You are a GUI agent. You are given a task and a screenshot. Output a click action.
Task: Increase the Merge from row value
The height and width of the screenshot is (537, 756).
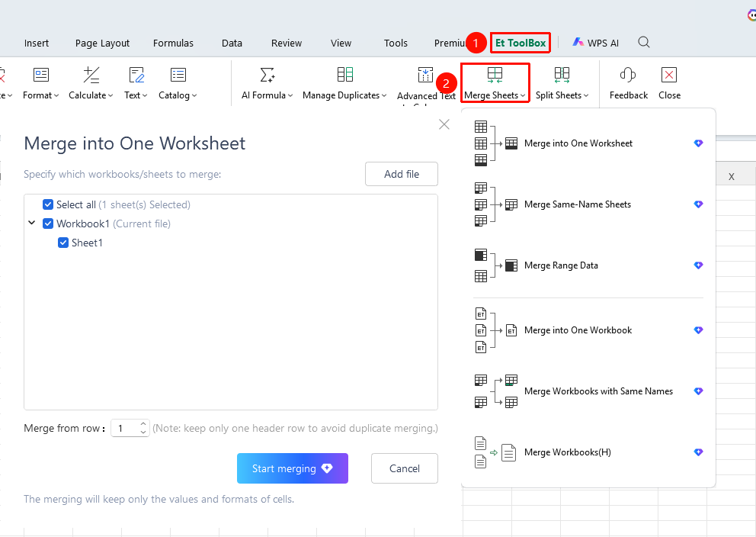coord(143,424)
